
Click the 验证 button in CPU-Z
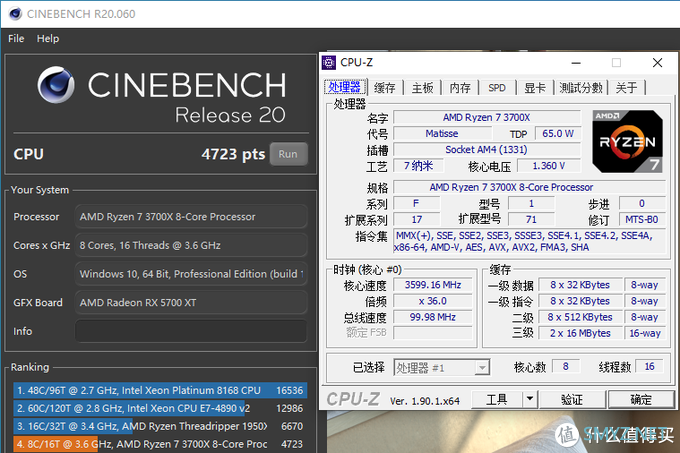572,399
